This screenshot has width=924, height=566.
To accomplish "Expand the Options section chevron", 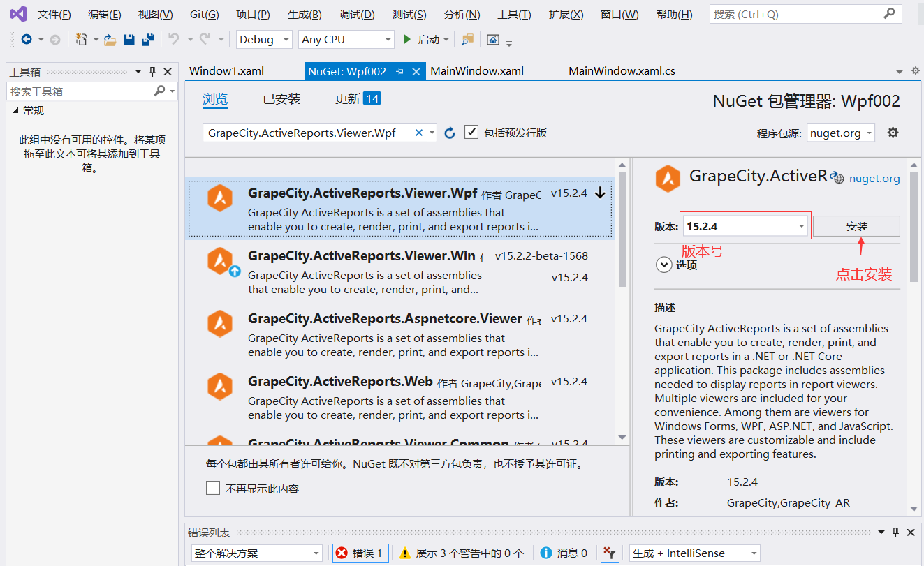I will click(x=663, y=265).
